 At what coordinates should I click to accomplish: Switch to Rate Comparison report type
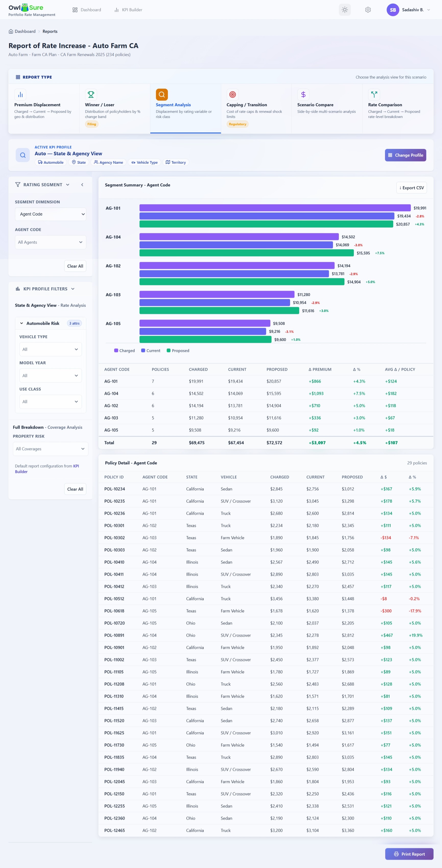tap(398, 109)
